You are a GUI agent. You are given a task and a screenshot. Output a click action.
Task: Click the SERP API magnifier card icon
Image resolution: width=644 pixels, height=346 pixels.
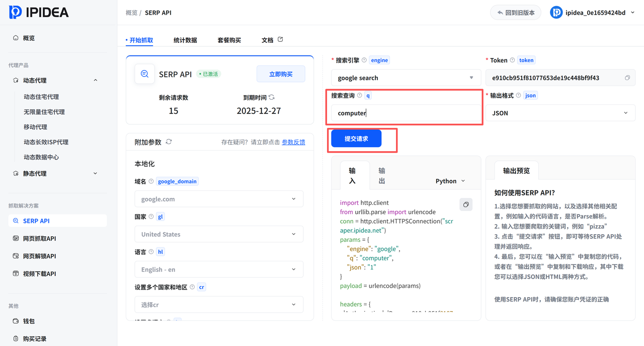144,74
